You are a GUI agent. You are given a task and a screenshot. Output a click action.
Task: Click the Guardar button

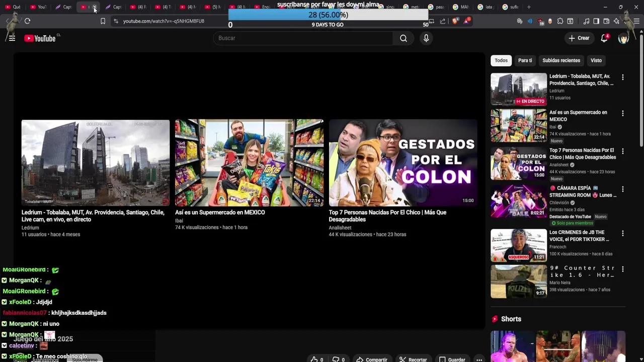point(452,359)
